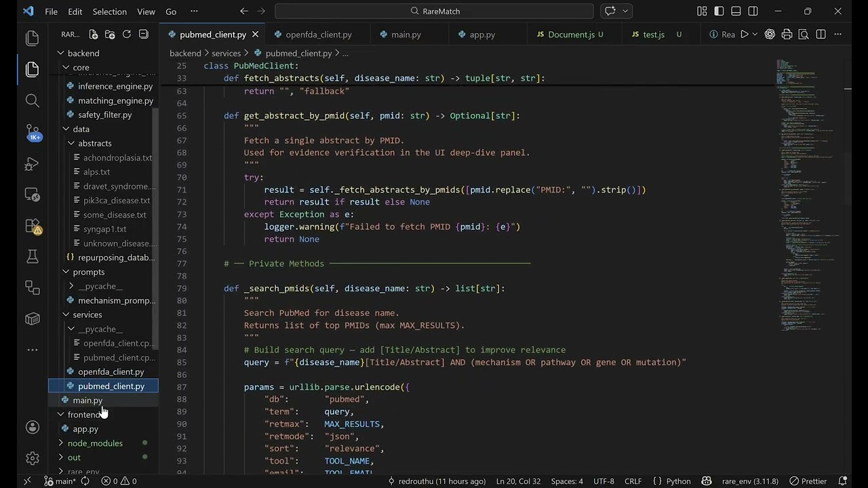Open the Manage gear menu
868x488 pixels.
click(x=32, y=458)
